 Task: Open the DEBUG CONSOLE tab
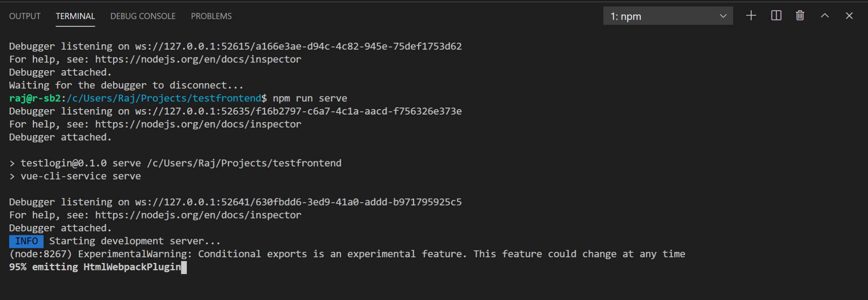[x=143, y=16]
